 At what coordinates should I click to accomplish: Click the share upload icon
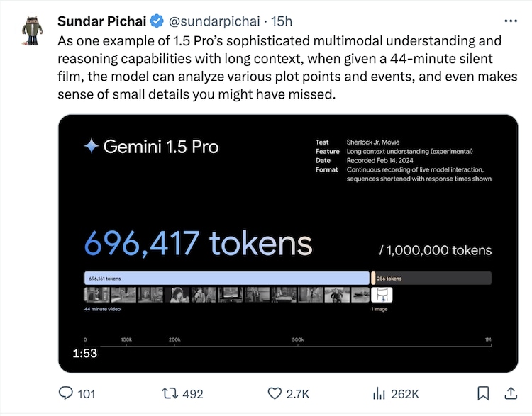click(509, 393)
